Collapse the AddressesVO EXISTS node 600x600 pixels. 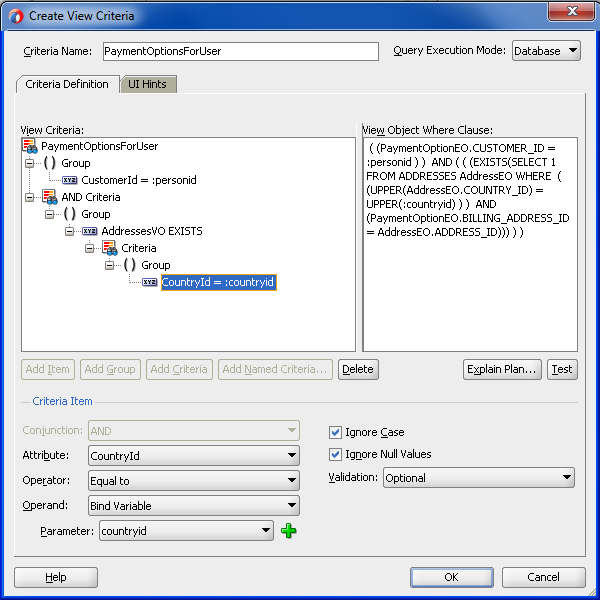69,232
